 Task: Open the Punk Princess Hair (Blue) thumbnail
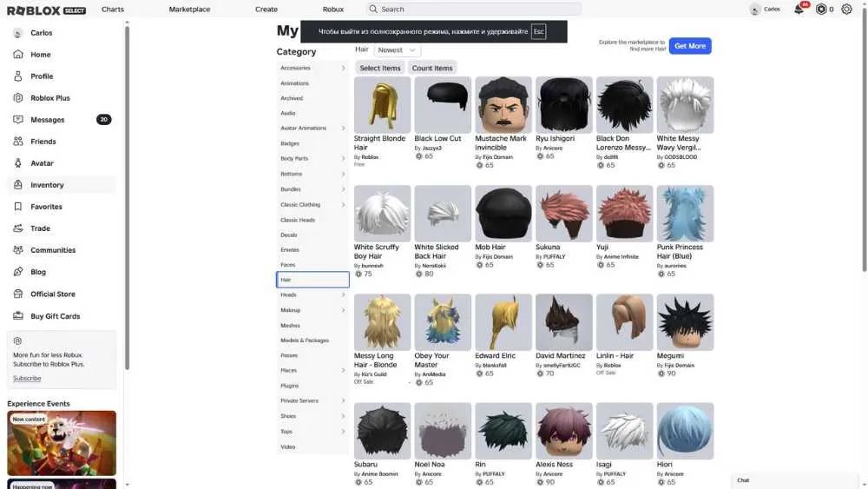685,213
